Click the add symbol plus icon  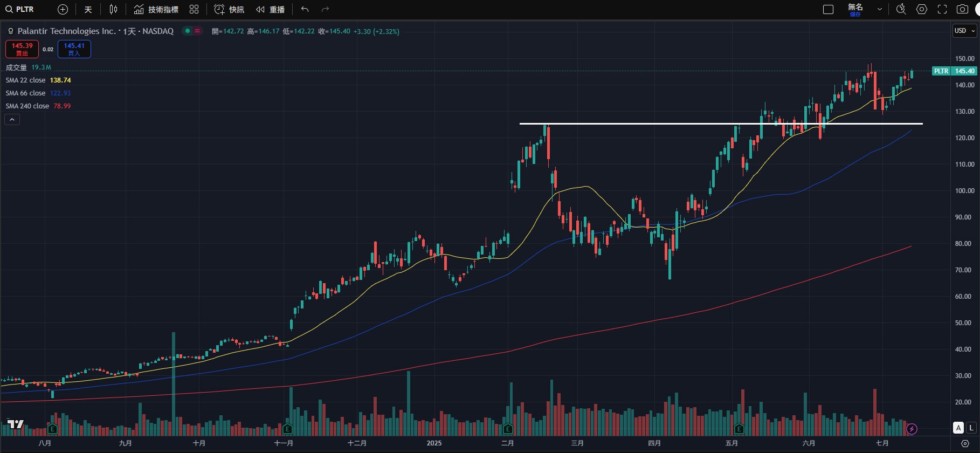tap(63, 9)
